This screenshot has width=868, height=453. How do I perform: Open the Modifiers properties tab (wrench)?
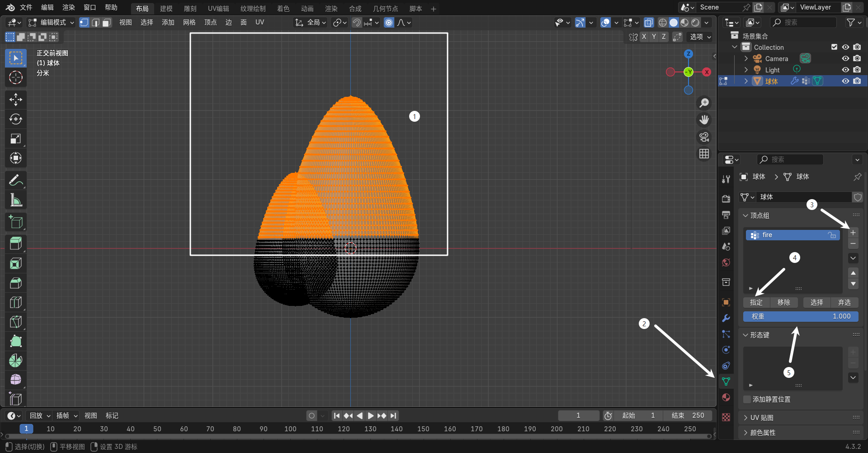tap(726, 318)
